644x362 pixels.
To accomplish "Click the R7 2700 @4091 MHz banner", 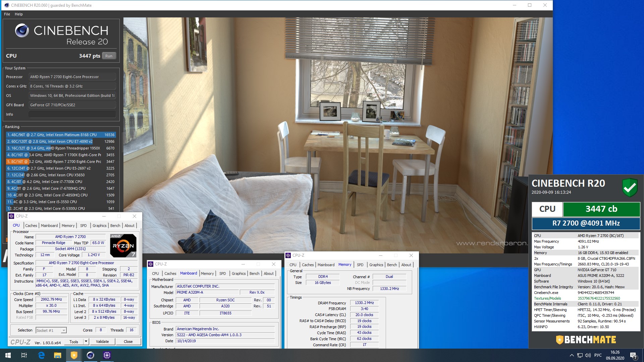I will (x=586, y=224).
